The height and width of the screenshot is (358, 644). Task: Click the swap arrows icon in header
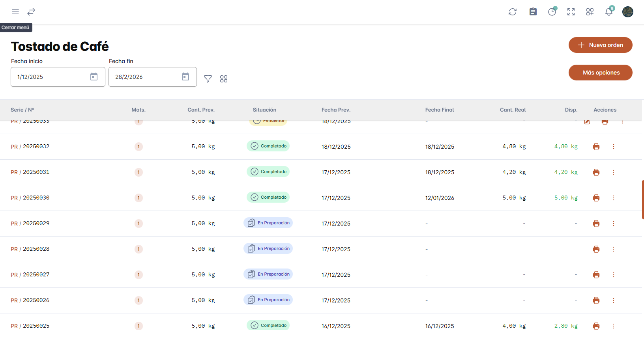click(31, 12)
